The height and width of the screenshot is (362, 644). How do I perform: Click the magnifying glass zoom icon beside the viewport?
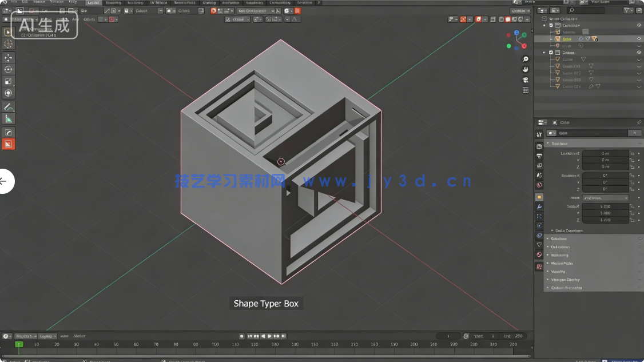tap(525, 58)
